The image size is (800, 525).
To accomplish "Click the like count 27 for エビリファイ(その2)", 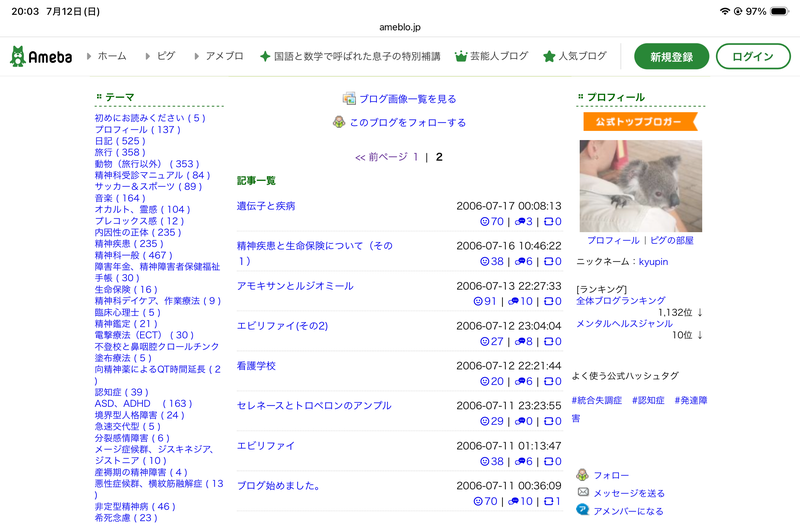I will coord(492,341).
